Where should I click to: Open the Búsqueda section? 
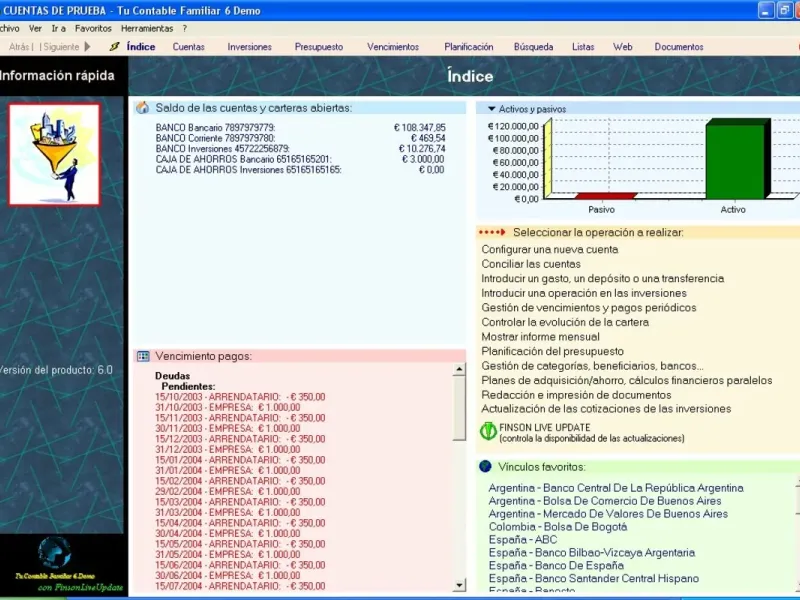(x=533, y=47)
